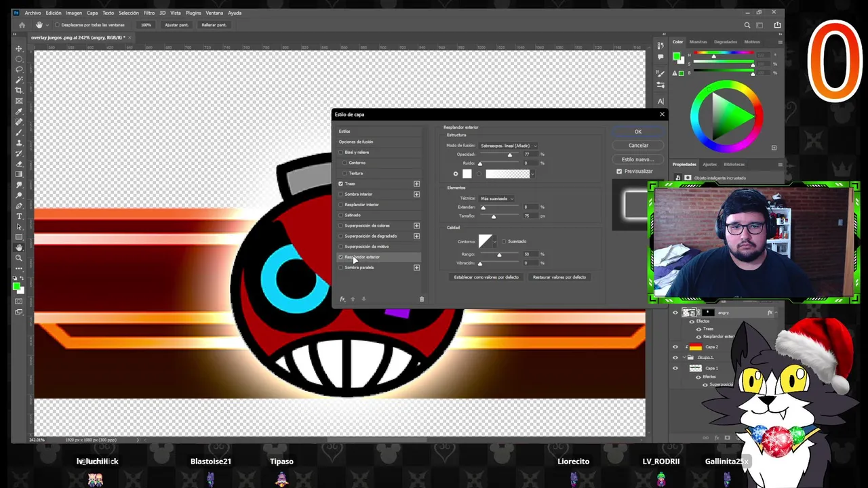The height and width of the screenshot is (488, 868).
Task: Add another Trazo effect with plus icon
Action: 416,184
